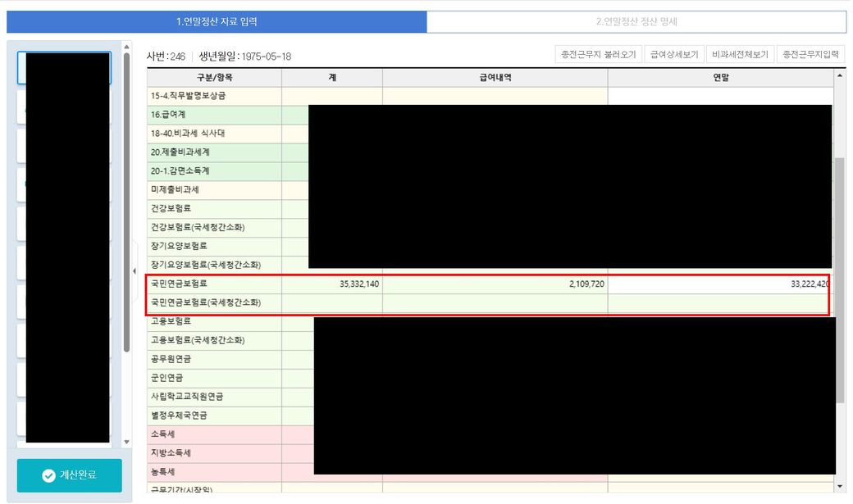Open 급여상세보기 details
Viewport: 853px width, 504px height.
tap(674, 55)
